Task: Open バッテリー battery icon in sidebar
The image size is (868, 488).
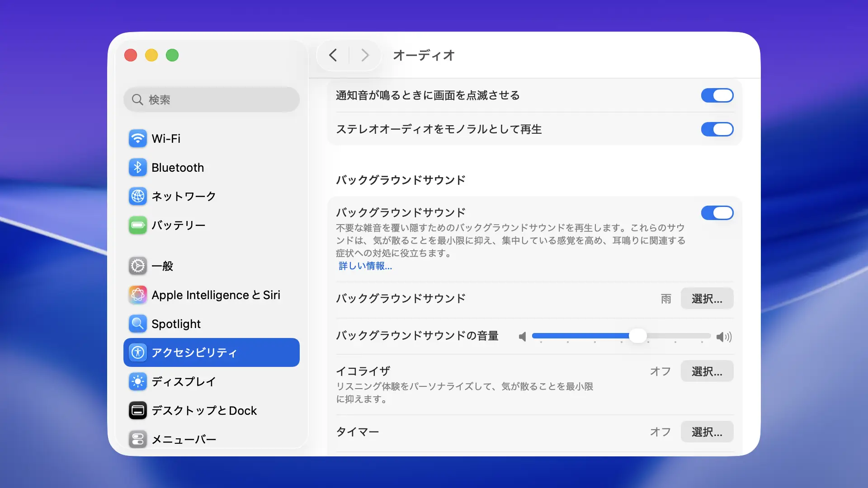Action: tap(137, 225)
